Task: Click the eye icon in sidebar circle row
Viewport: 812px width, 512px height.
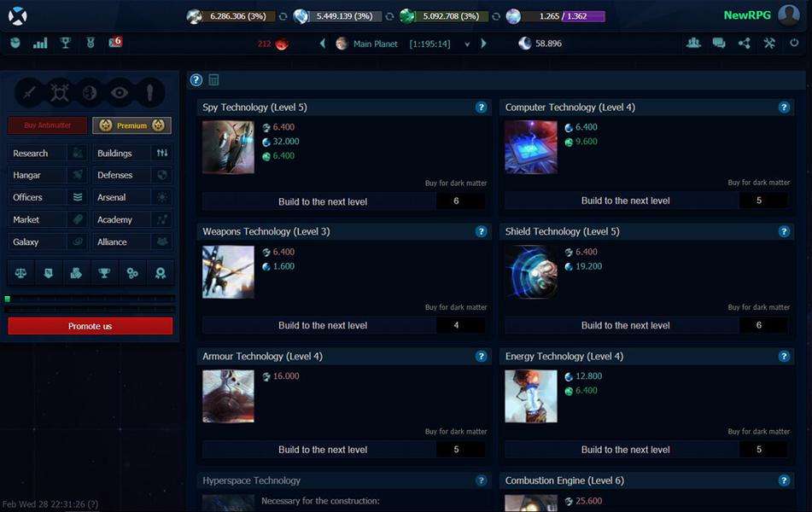Action: [x=120, y=93]
